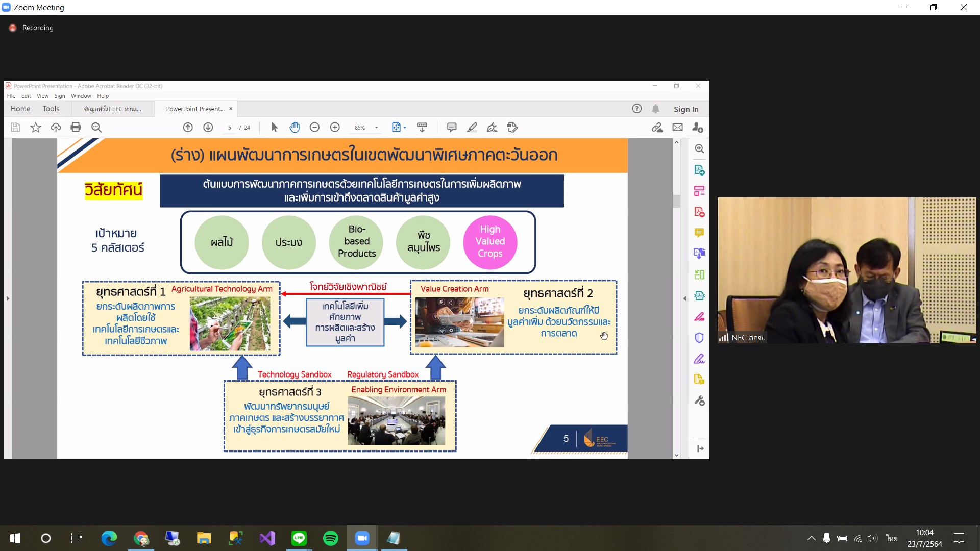Click the Sign In link

[686, 109]
